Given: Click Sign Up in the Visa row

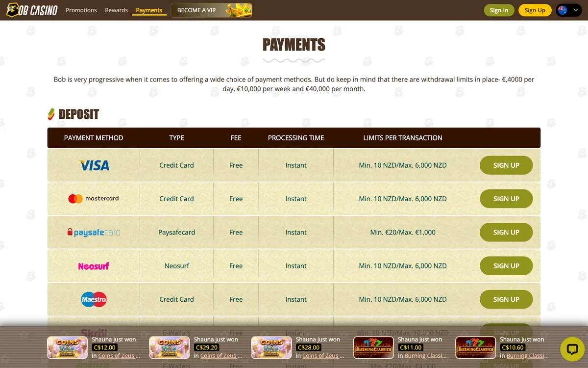Looking at the screenshot, I should point(506,165).
